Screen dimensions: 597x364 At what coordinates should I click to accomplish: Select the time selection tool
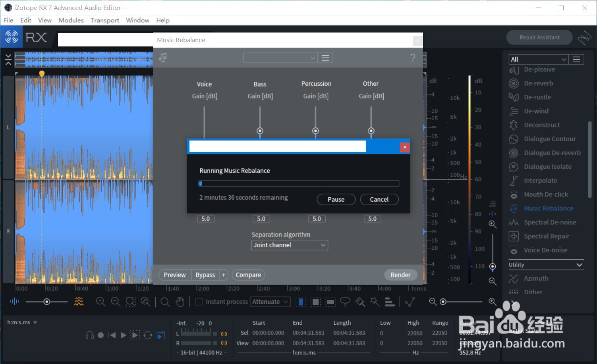pos(301,302)
